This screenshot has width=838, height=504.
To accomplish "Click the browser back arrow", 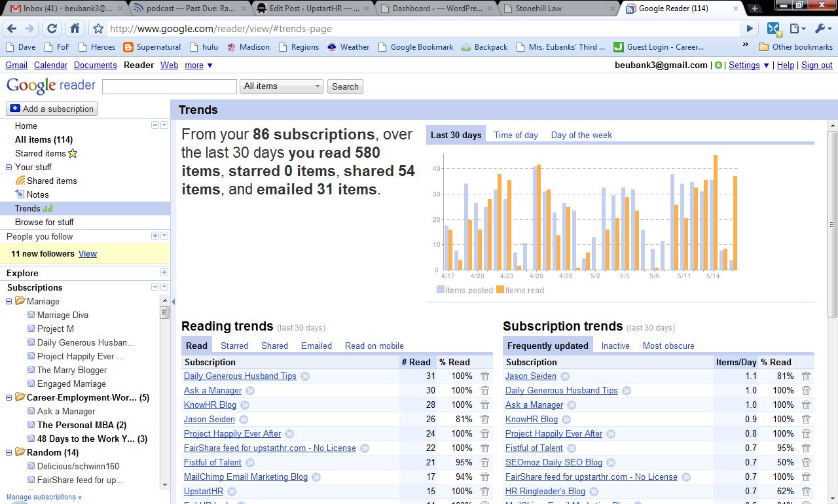I will click(x=12, y=29).
